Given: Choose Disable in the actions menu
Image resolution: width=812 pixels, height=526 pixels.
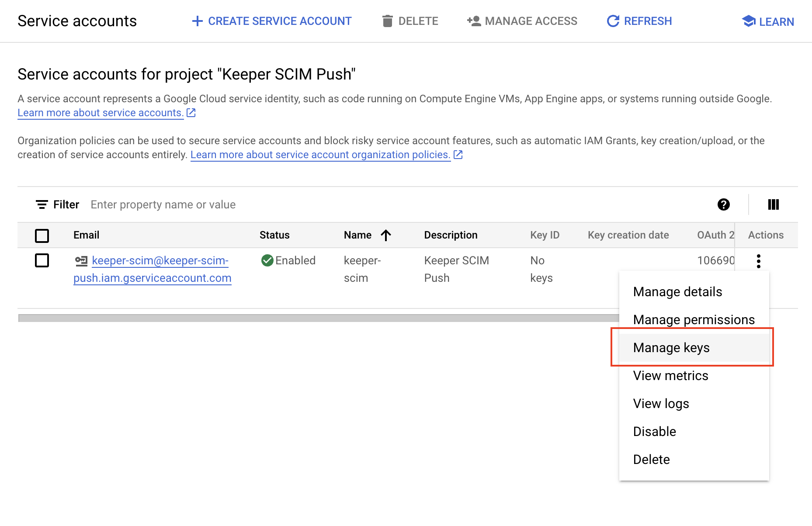Looking at the screenshot, I should (654, 432).
